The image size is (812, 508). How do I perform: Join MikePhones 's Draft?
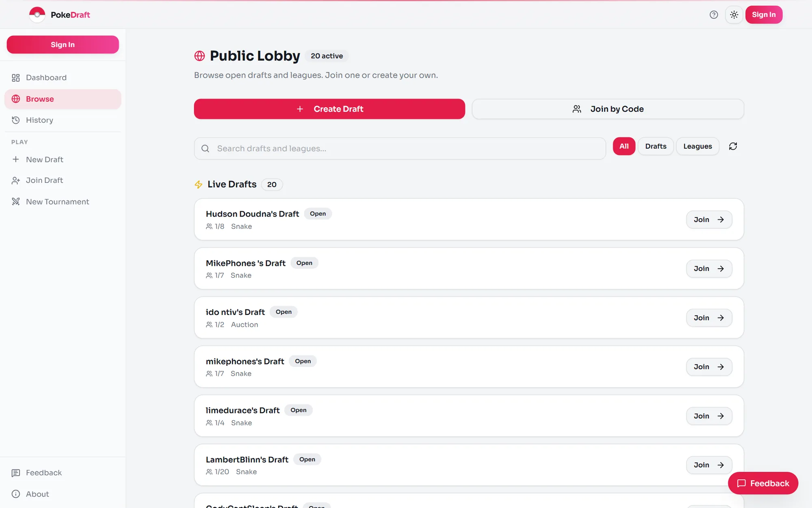pyautogui.click(x=709, y=269)
